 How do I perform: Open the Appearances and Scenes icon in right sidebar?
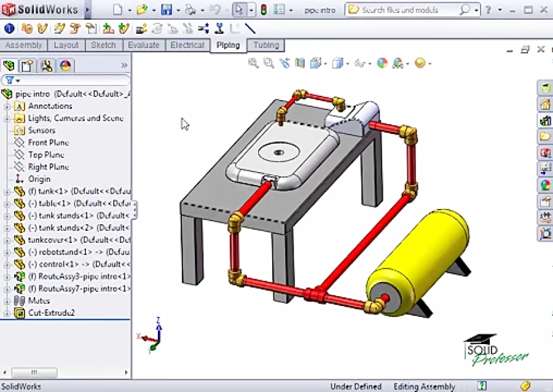click(x=545, y=185)
